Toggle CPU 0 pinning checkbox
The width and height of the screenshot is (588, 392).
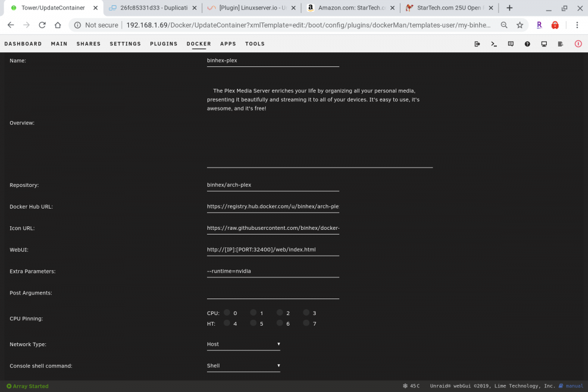227,312
